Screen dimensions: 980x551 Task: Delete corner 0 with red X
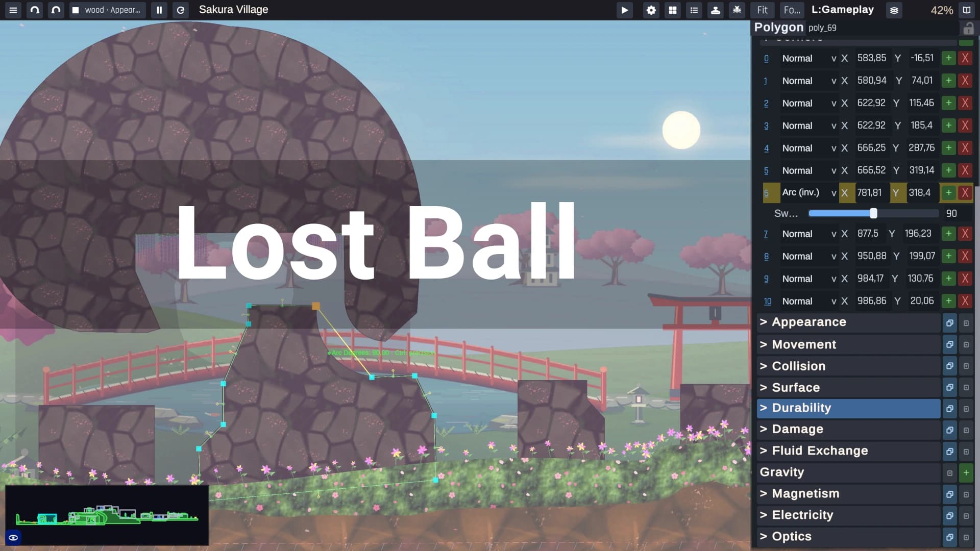pyautogui.click(x=965, y=58)
